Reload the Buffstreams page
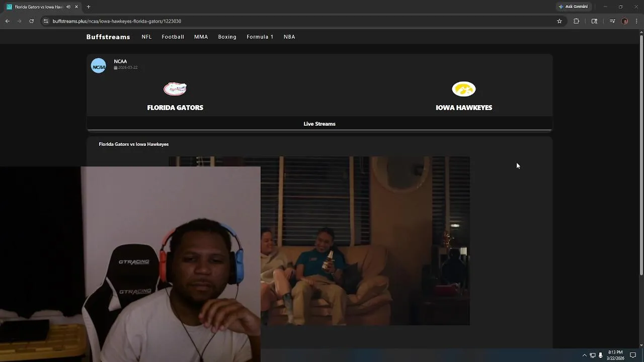 (32, 21)
